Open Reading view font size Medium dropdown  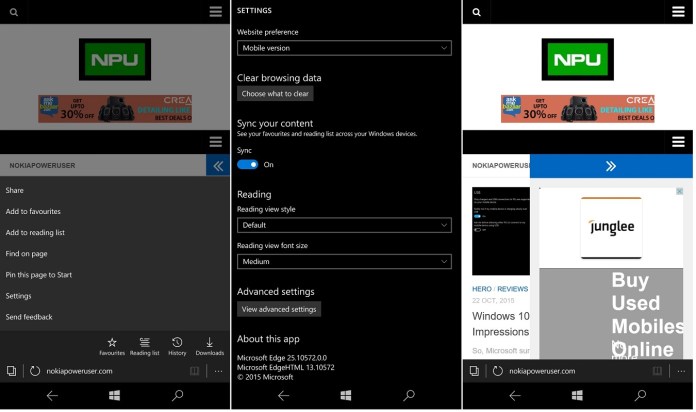(344, 261)
